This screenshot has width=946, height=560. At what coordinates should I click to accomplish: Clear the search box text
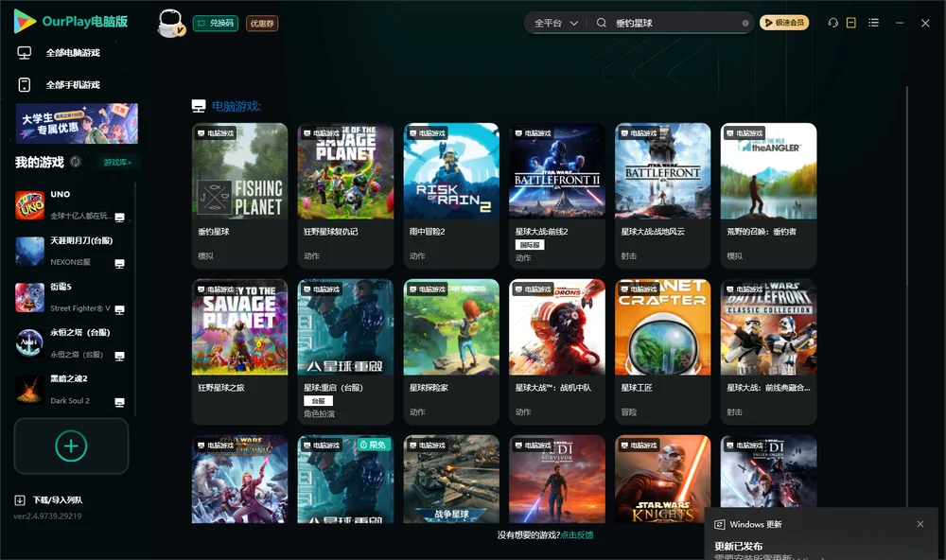[745, 23]
